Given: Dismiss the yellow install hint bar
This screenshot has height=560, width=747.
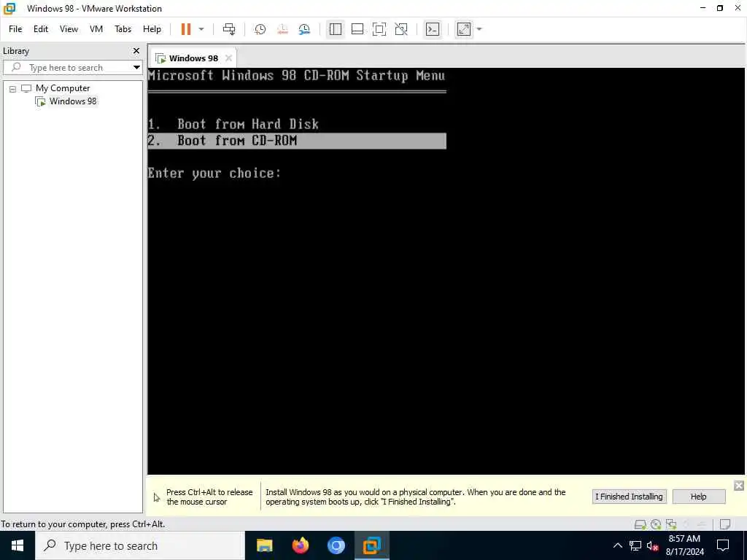Looking at the screenshot, I should pyautogui.click(x=739, y=485).
